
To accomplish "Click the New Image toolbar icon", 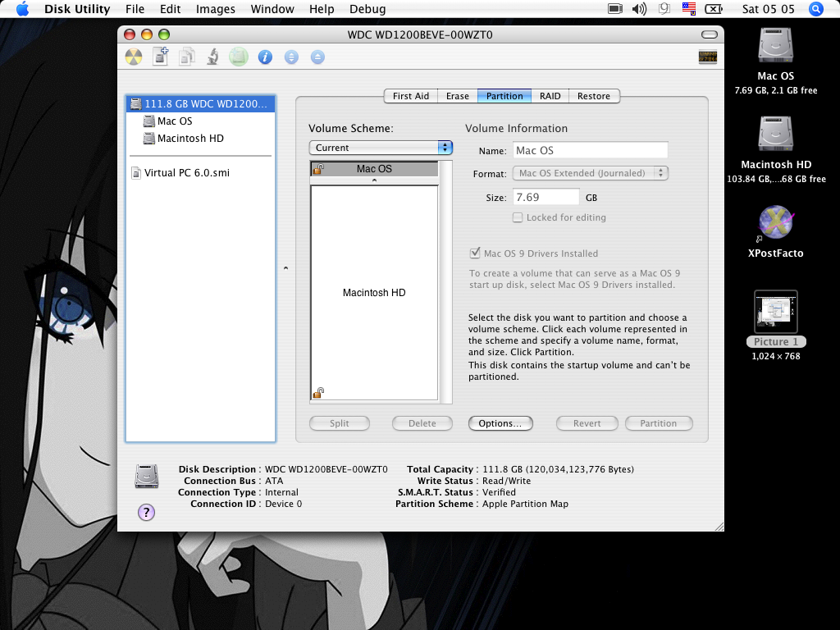I will (x=160, y=57).
